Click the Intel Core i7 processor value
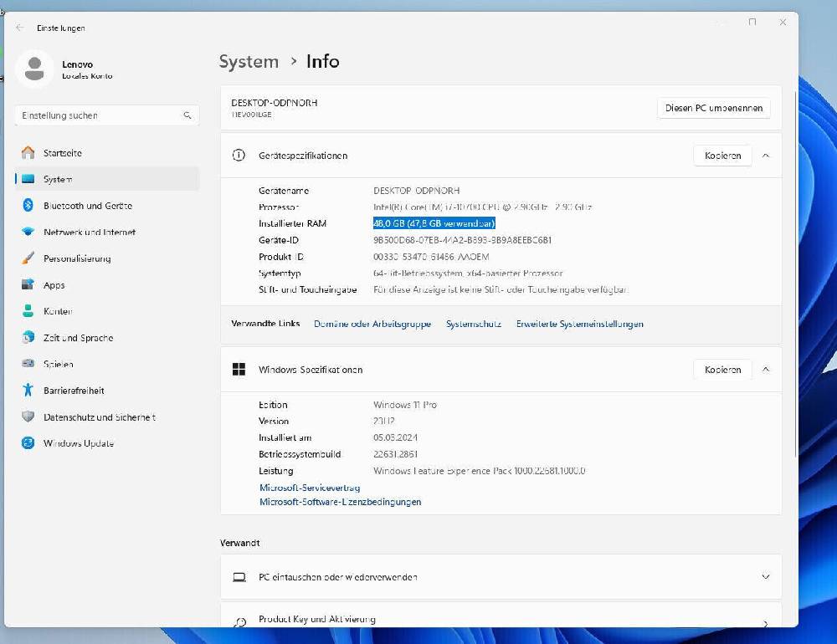 483,207
